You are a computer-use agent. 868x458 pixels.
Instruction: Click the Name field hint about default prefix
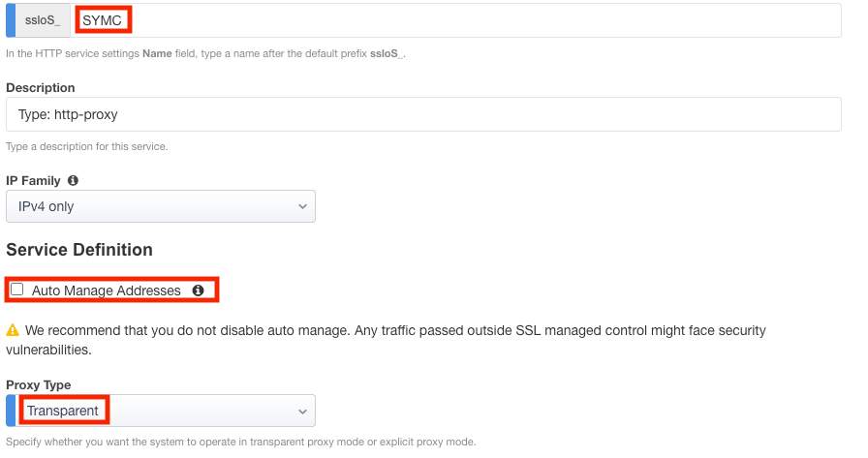pyautogui.click(x=206, y=54)
